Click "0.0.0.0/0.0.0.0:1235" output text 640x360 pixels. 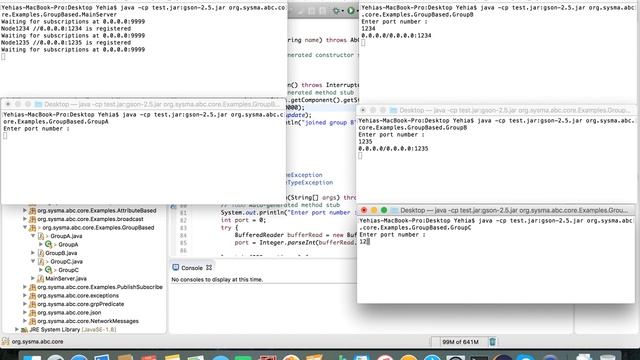[x=393, y=149]
